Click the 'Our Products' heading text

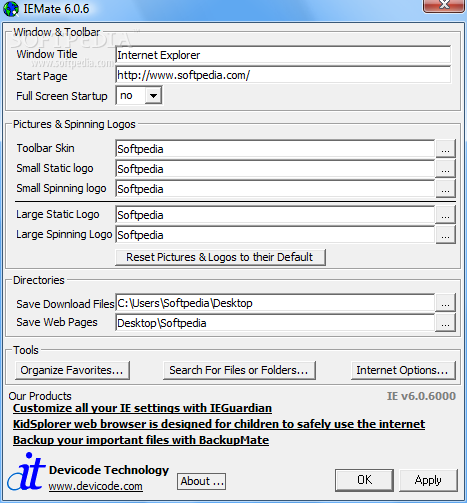click(40, 396)
